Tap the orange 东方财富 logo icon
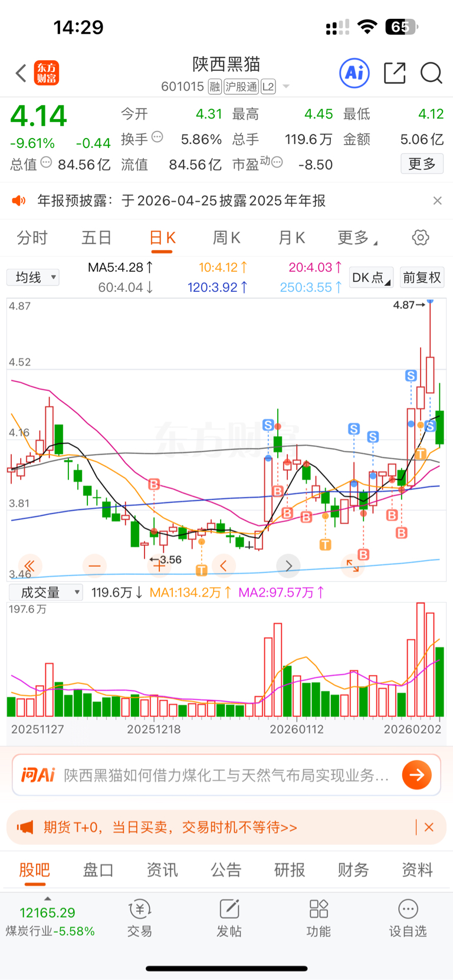 point(47,73)
